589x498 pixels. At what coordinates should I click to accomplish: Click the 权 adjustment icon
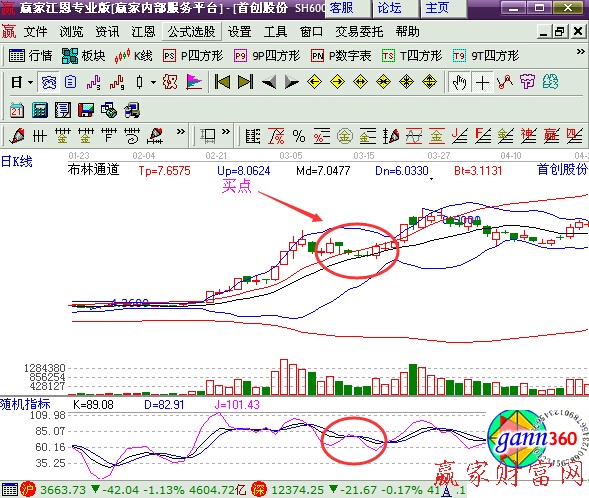pos(170,82)
